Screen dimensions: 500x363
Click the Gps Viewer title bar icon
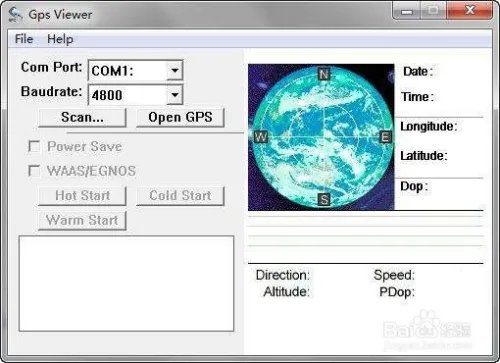click(x=15, y=15)
